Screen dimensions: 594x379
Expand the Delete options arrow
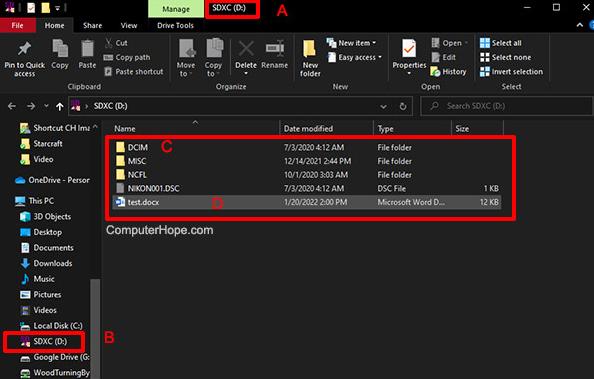point(246,74)
